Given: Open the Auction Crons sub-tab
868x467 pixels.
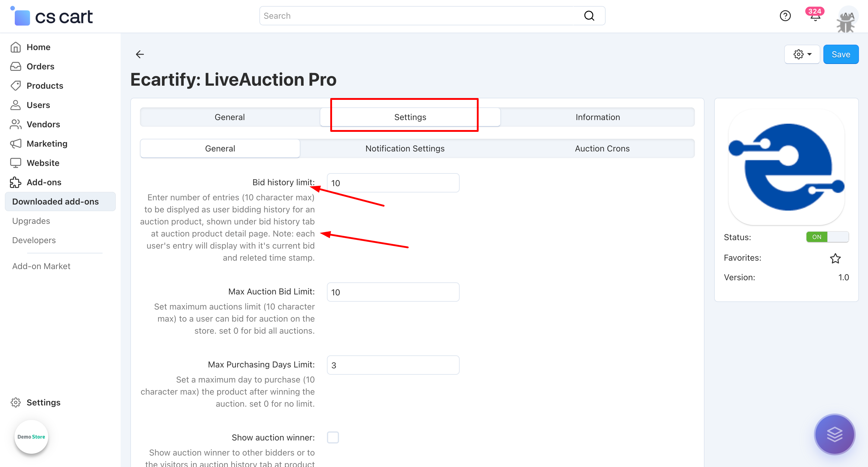Looking at the screenshot, I should tap(602, 148).
